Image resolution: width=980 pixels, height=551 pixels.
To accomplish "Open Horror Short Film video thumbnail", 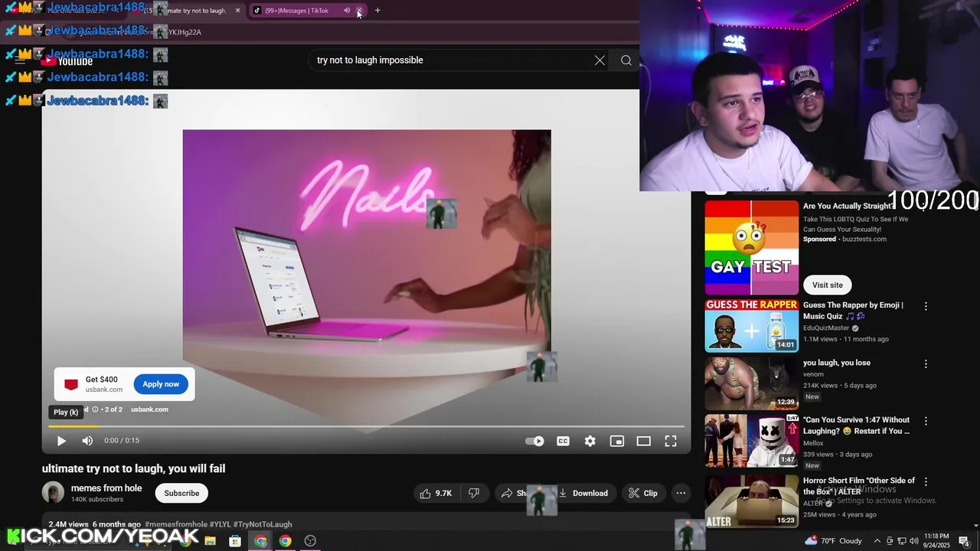I will 751,501.
